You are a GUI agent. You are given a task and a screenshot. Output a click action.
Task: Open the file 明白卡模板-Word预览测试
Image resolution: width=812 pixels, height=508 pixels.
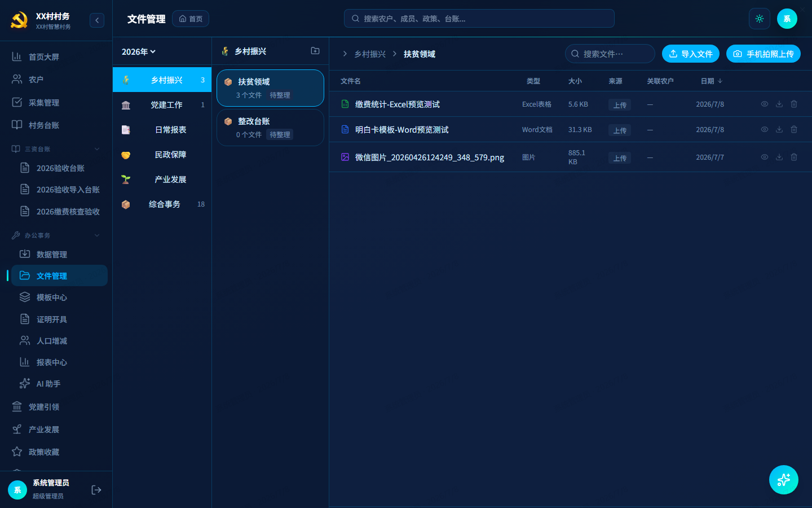tap(402, 130)
